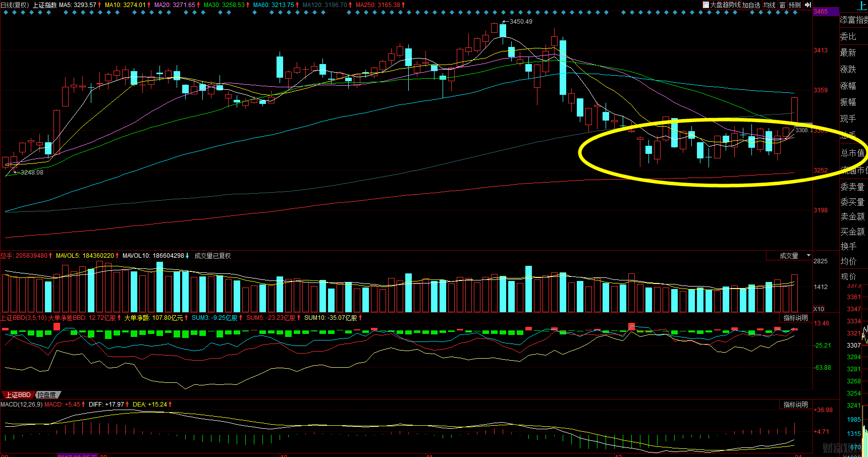Screen dimensions: 868x457
Task: Select 委买量 in the right quote panel
Action: pos(853,202)
